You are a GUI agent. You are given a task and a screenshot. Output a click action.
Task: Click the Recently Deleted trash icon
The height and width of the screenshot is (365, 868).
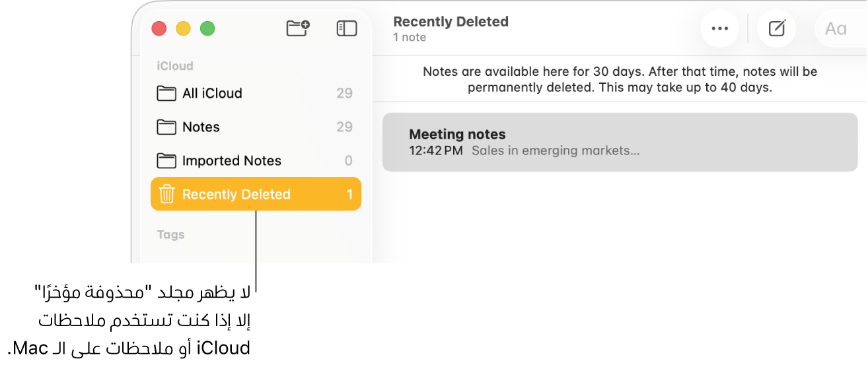pyautogui.click(x=166, y=194)
